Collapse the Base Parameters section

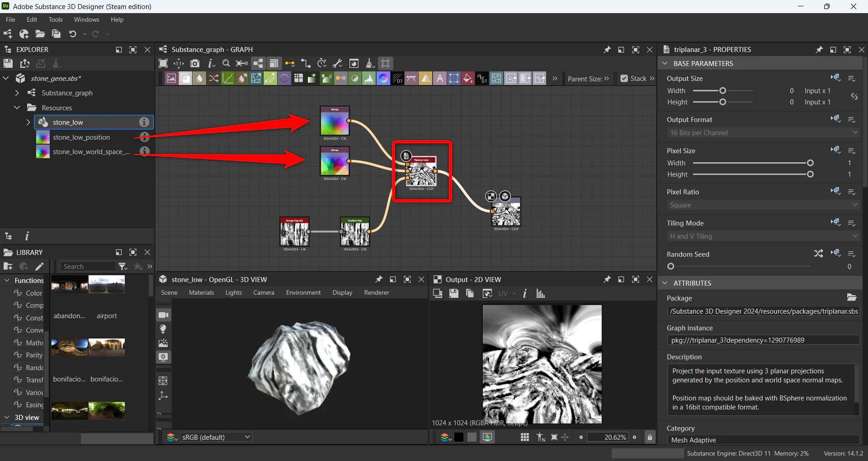[665, 63]
